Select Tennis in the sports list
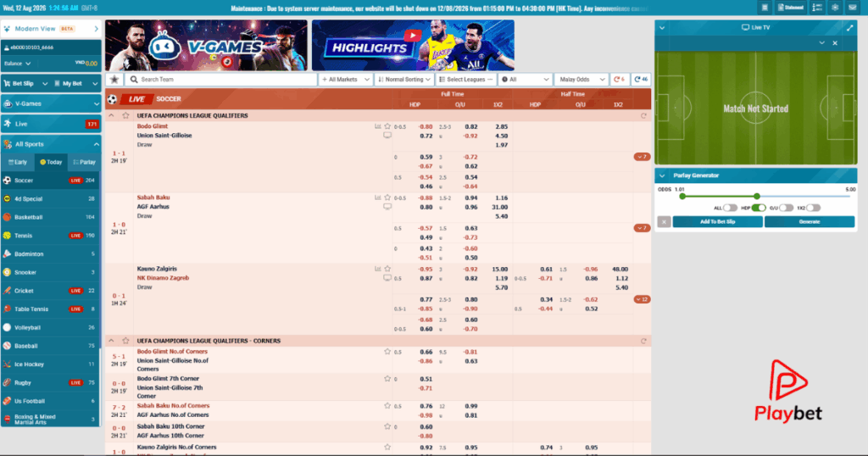The image size is (868, 456). 51,236
